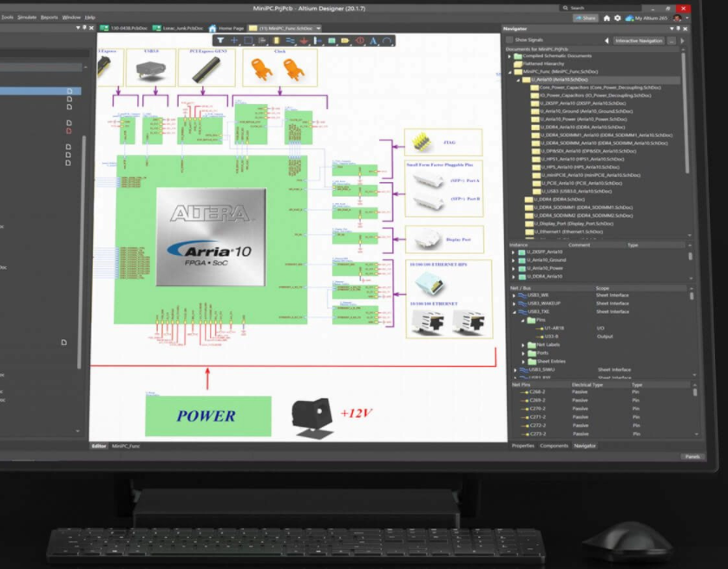Collapse the MiniPC_Func tree node
The width and height of the screenshot is (728, 569).
coord(510,72)
